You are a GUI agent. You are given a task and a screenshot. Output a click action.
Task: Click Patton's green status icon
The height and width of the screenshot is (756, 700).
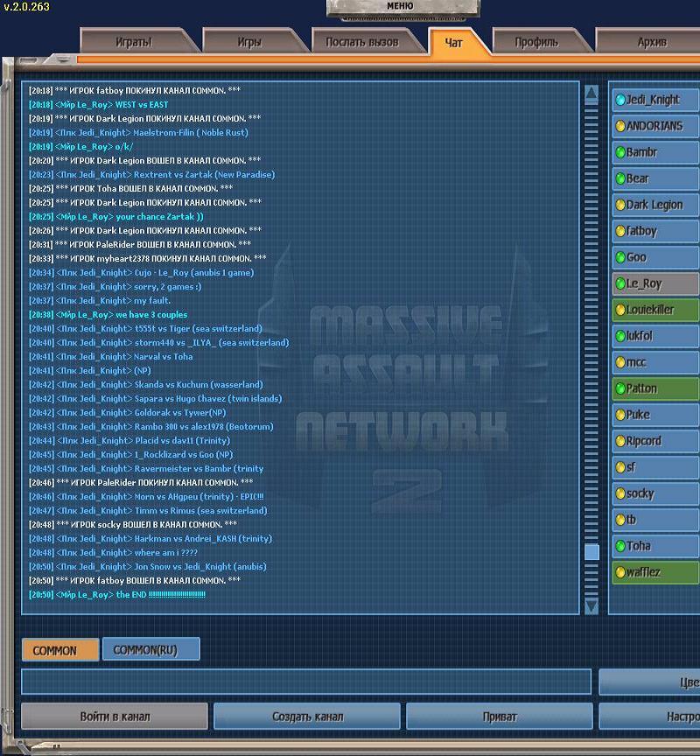(620, 388)
